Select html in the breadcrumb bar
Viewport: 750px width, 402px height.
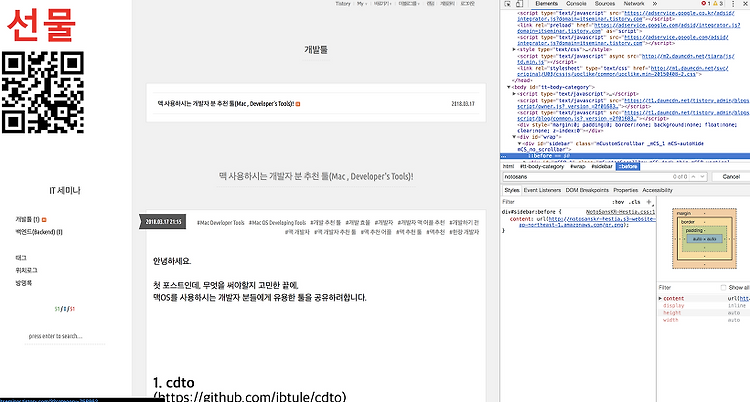coord(508,167)
